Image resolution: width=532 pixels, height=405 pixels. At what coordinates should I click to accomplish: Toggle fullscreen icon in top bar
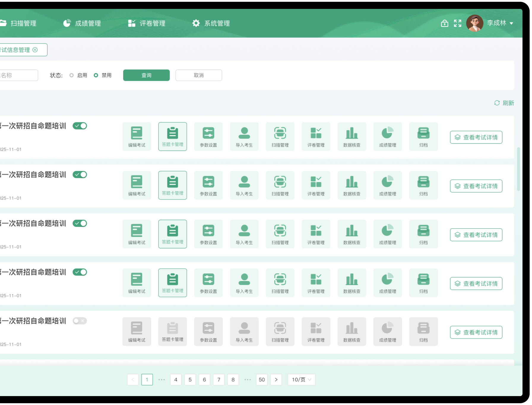457,23
